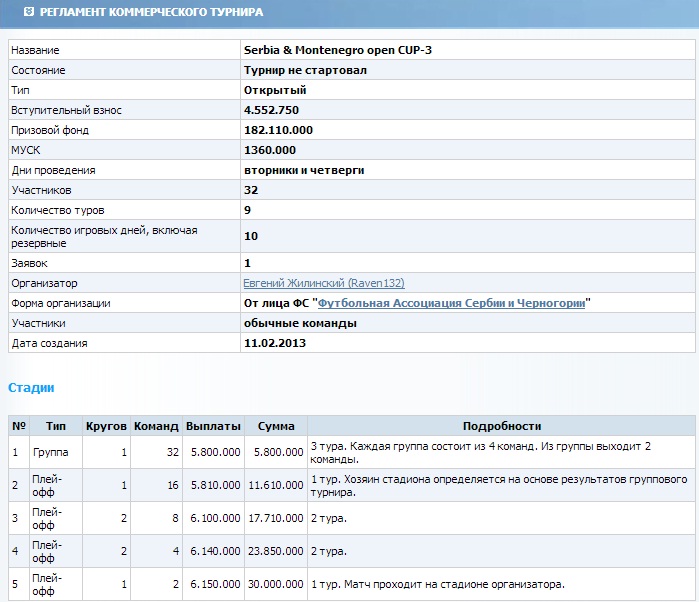Click sum cell 11.610.000 in stage 2

276,485
